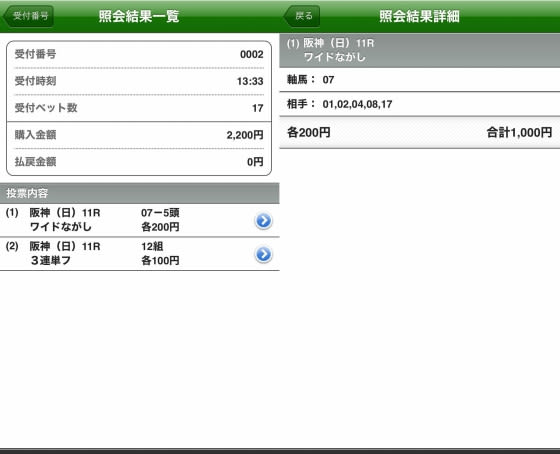Open the ワイドながし bet detail arrow
The width and height of the screenshot is (560, 454).
pos(263,221)
